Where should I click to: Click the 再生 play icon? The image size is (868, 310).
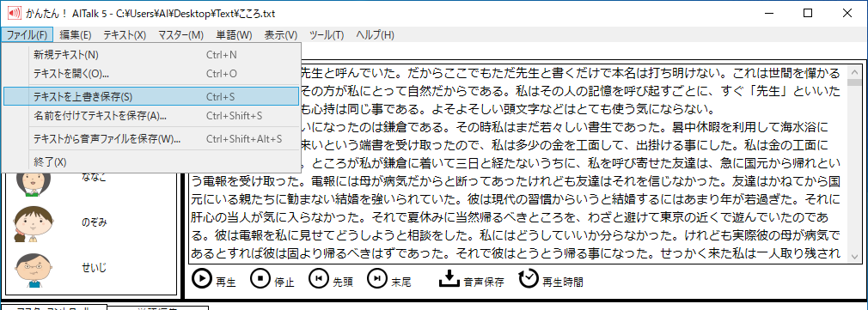(202, 278)
